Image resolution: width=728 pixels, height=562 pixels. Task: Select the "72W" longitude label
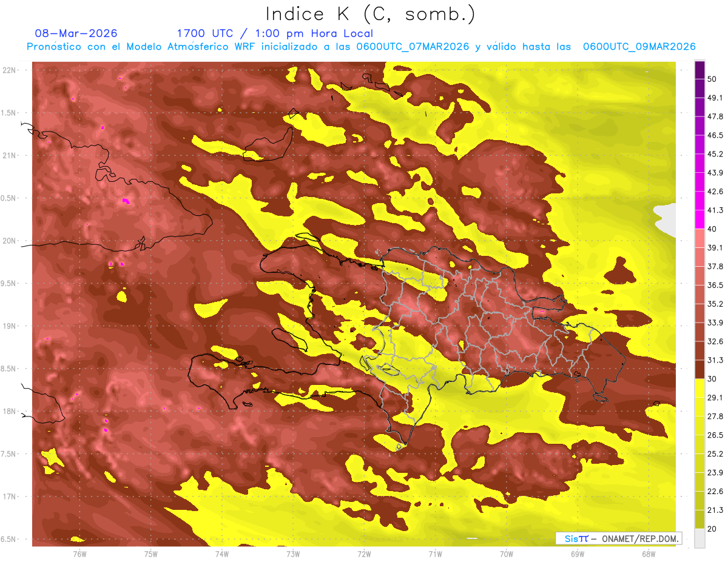tap(364, 554)
